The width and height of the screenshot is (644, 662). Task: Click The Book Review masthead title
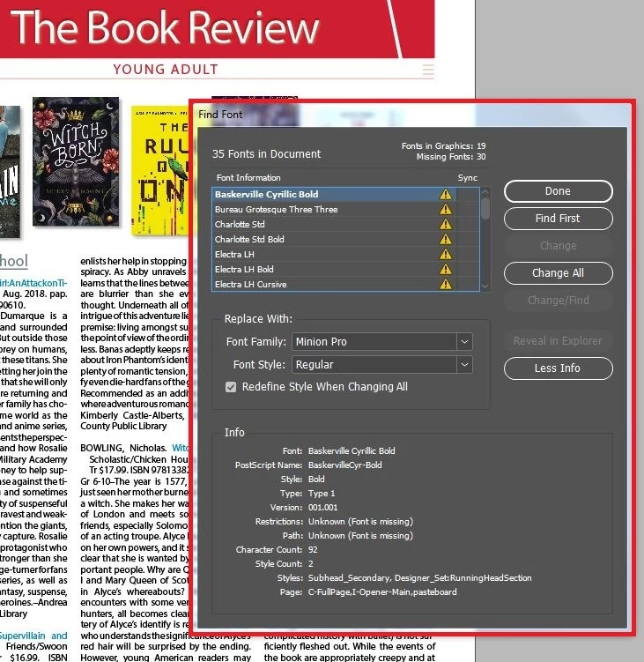pos(165,27)
